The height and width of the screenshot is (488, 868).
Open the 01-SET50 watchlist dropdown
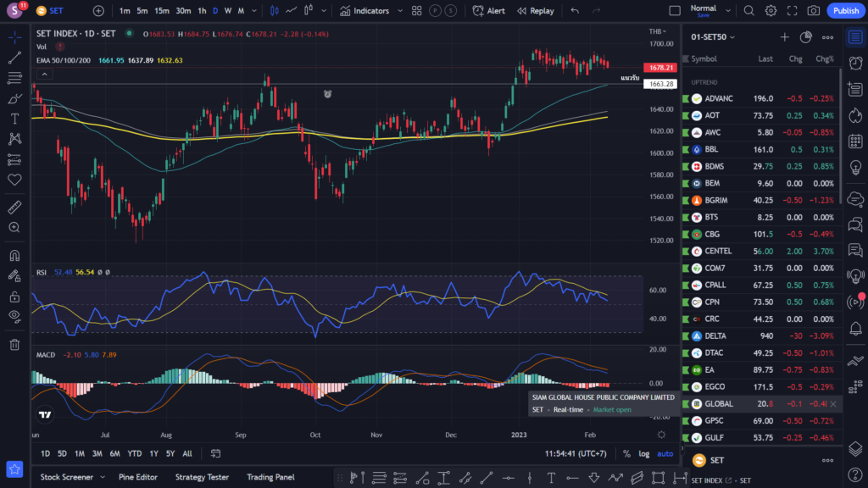(710, 37)
